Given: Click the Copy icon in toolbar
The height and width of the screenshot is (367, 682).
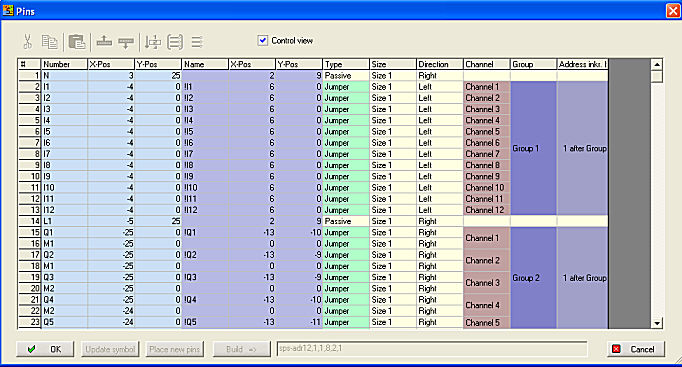Looking at the screenshot, I should [50, 42].
